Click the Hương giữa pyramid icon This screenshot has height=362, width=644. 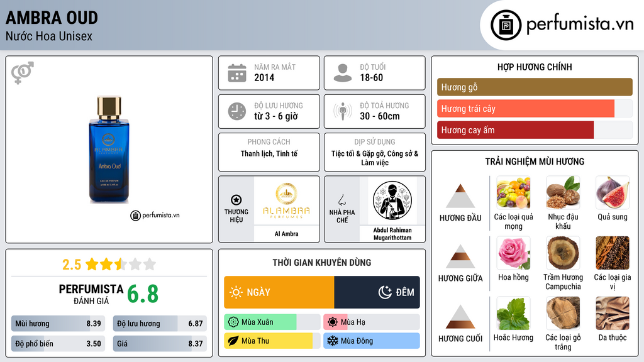(x=460, y=256)
